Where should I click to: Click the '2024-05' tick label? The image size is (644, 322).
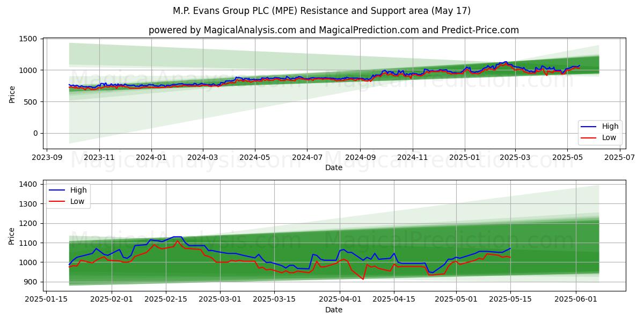click(255, 157)
